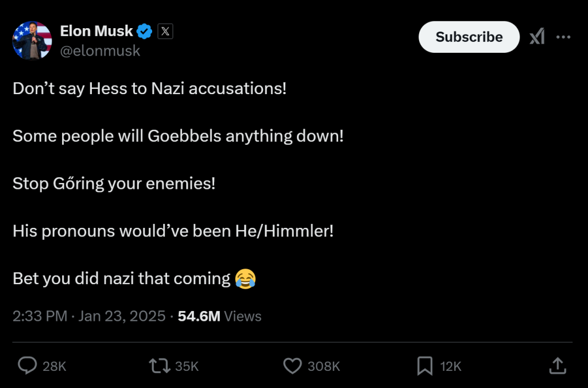Open Elon Musk's profile picture
Viewport: 588px width, 388px height.
point(32,40)
